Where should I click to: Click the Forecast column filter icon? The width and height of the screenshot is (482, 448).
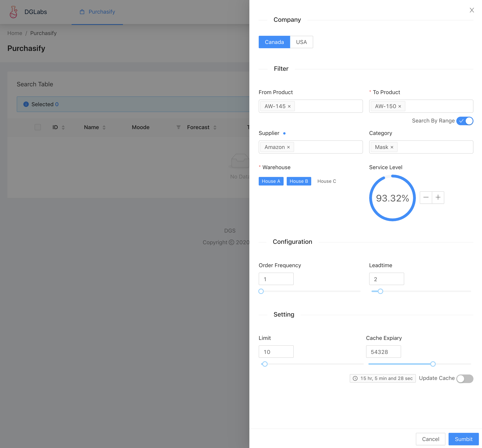178,127
